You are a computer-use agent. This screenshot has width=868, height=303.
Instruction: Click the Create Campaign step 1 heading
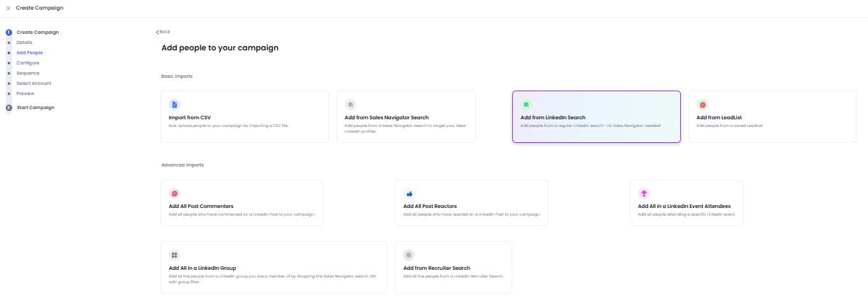click(x=38, y=32)
